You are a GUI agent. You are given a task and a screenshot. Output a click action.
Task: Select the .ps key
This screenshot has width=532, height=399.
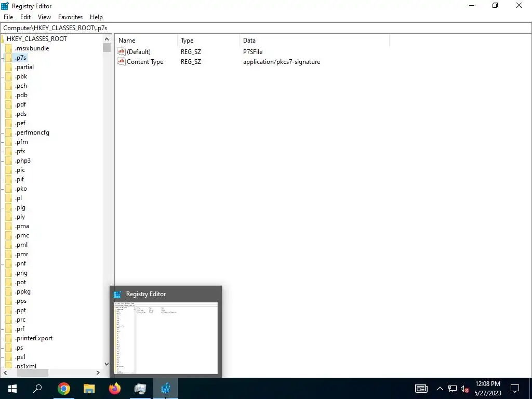tap(19, 348)
